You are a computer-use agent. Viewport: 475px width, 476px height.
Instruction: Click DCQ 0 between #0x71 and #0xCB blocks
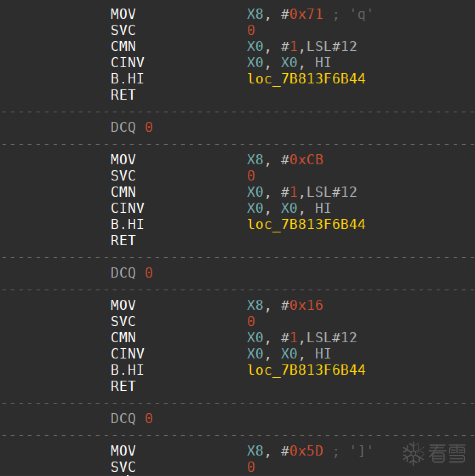coord(132,127)
